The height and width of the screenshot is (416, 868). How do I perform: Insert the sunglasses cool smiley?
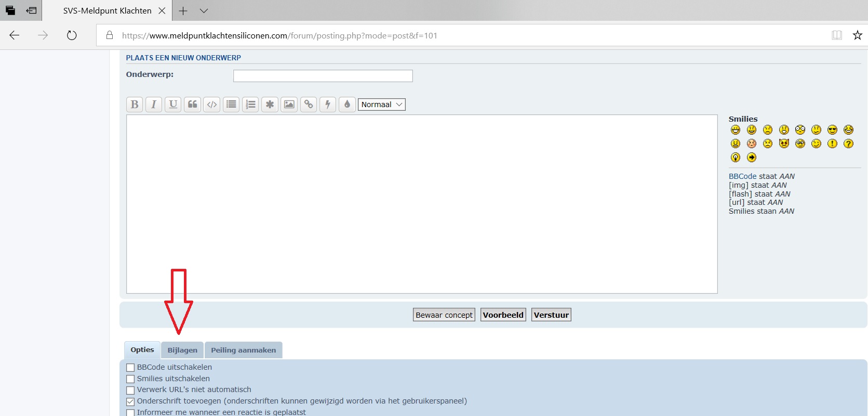coord(832,130)
